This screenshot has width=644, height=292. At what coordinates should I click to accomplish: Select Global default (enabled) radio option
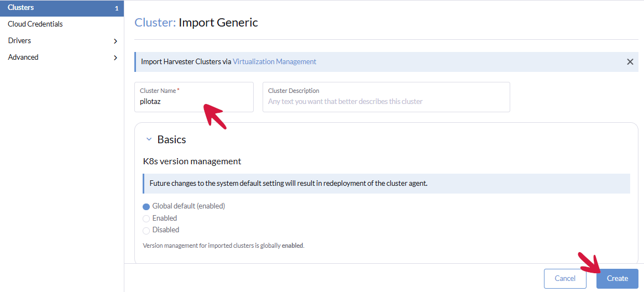[x=146, y=206]
